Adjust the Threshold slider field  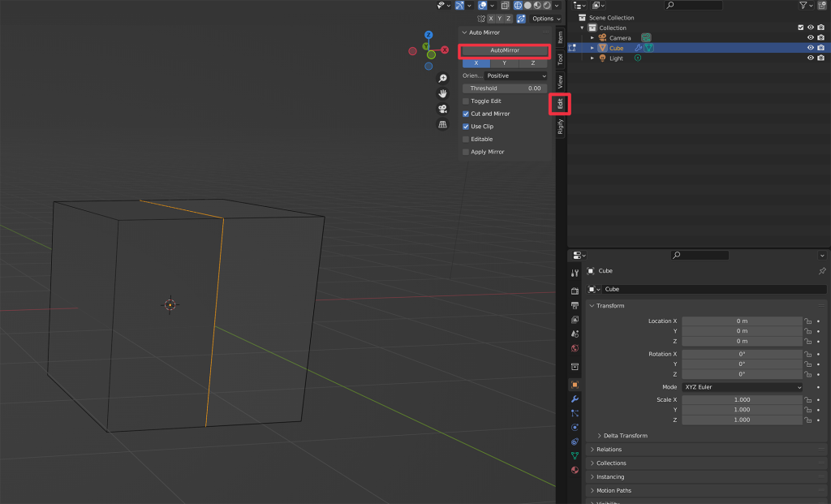point(505,88)
